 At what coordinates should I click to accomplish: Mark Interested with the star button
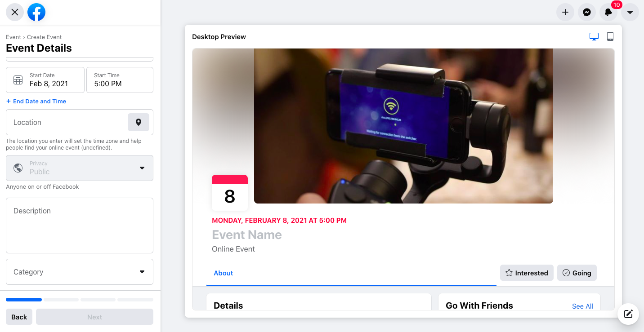point(527,273)
